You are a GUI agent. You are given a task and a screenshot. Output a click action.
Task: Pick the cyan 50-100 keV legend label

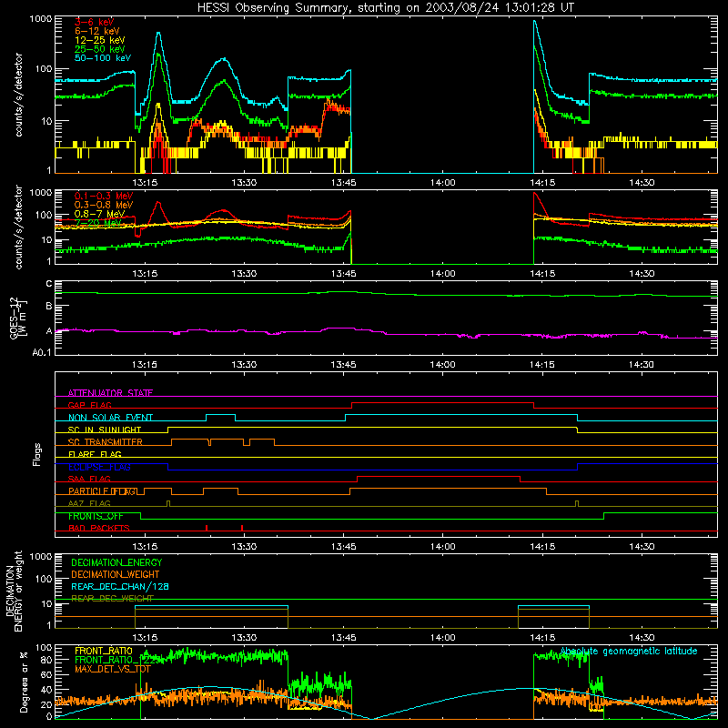(103, 57)
